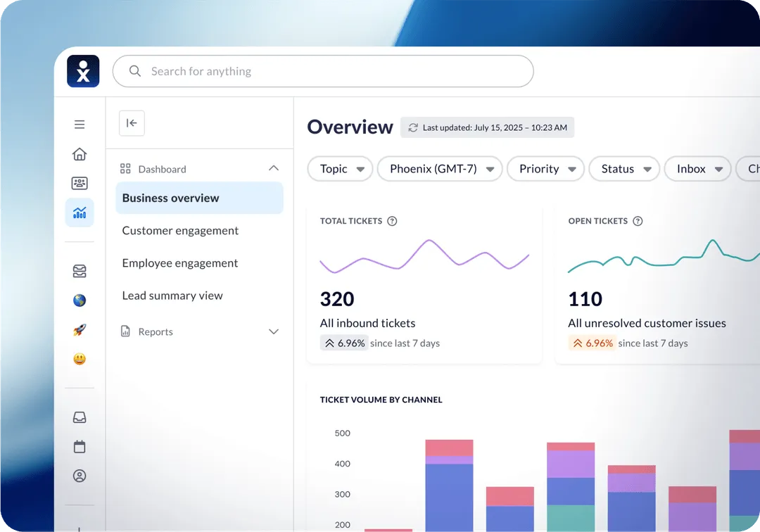Screen dimensions: 760x532
Task: Click the rocket emoji icon
Action: [80, 330]
